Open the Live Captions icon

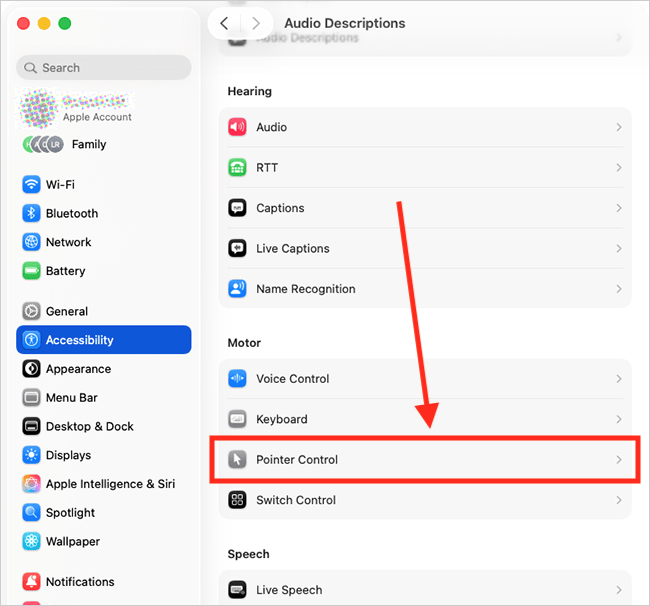237,249
